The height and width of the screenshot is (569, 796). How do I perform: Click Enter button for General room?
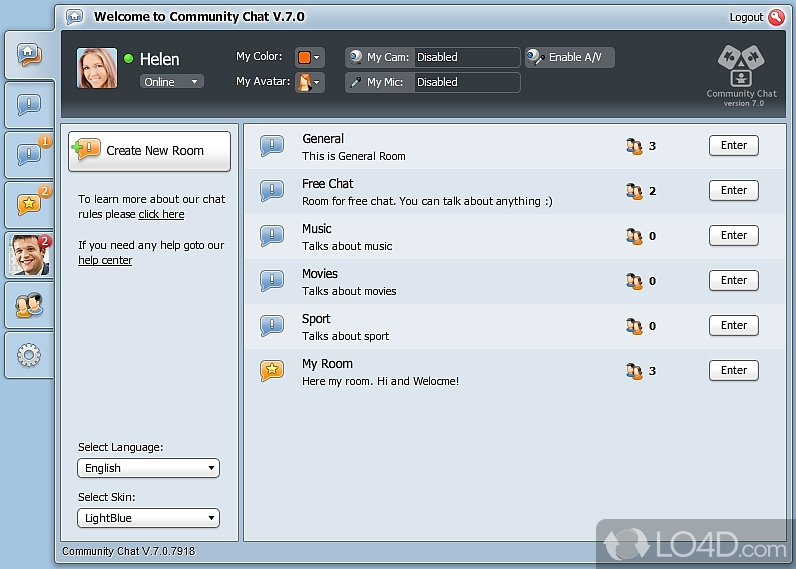734,145
